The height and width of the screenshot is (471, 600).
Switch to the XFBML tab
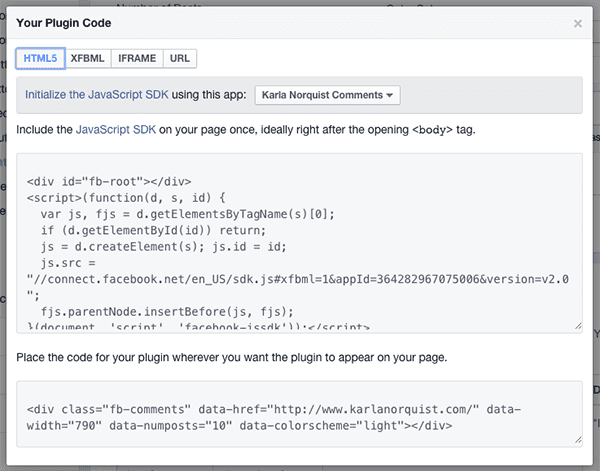coord(88,59)
